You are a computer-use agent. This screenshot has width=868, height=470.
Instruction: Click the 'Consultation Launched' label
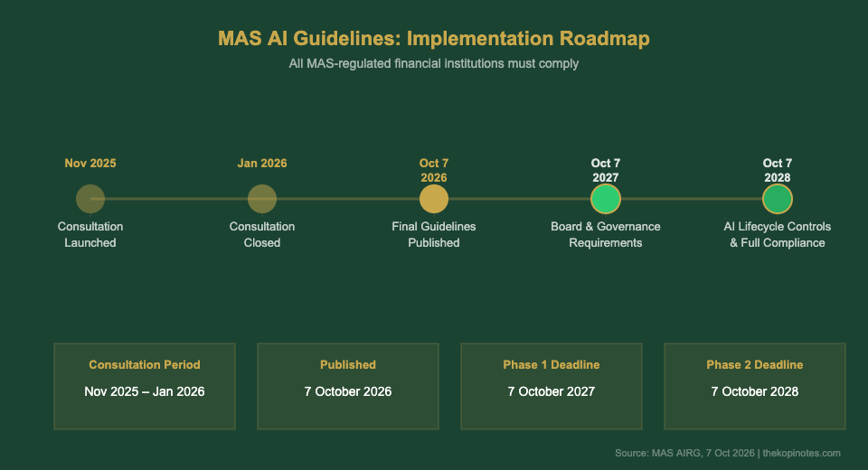90,235
